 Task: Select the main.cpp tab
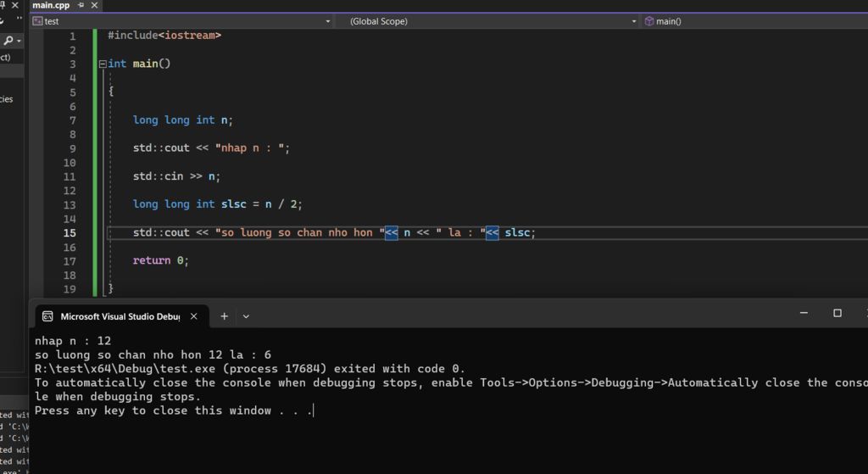(x=51, y=5)
